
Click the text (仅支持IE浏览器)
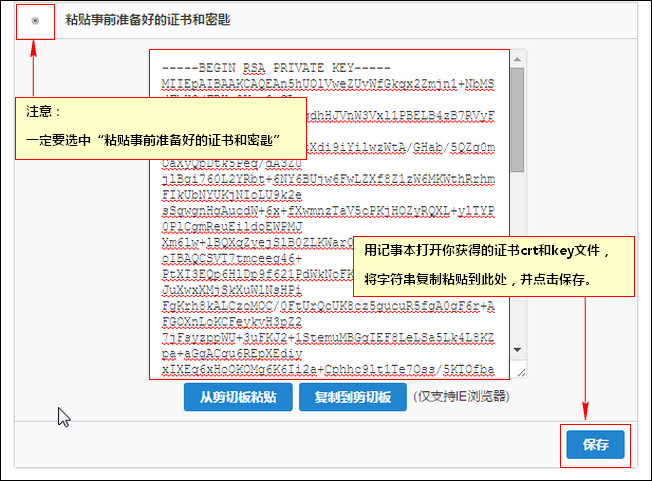(461, 396)
